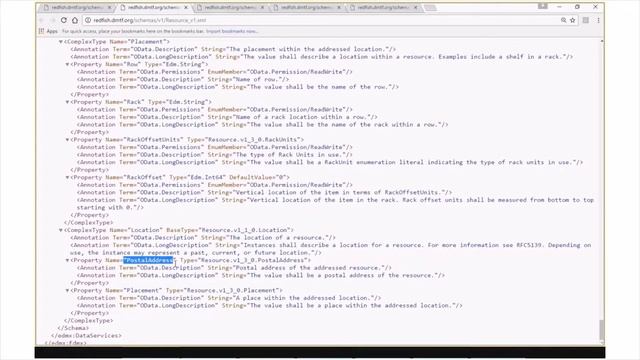Click the 'The type of Rack Units in use.' line
Viewport: 640px width, 360px height.
[215, 155]
